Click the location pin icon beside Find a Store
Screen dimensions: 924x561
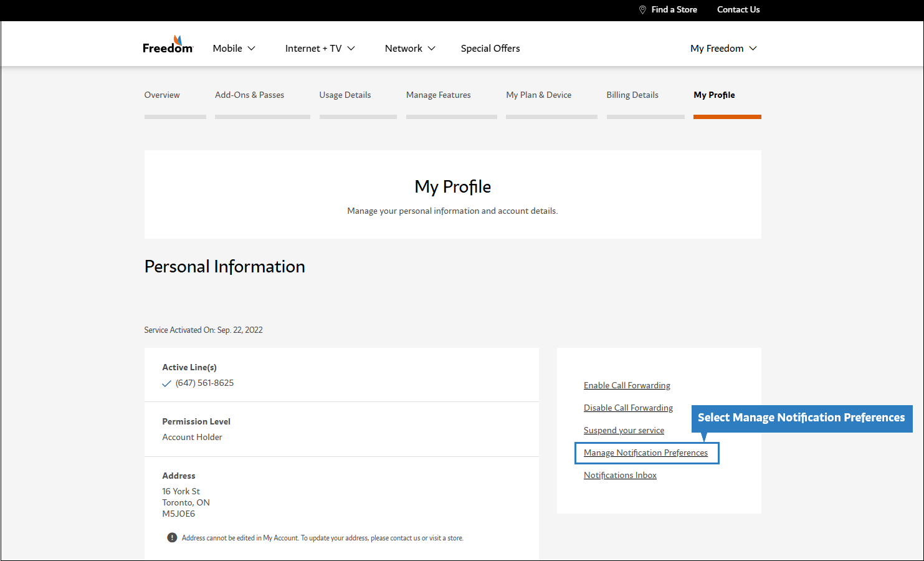642,9
